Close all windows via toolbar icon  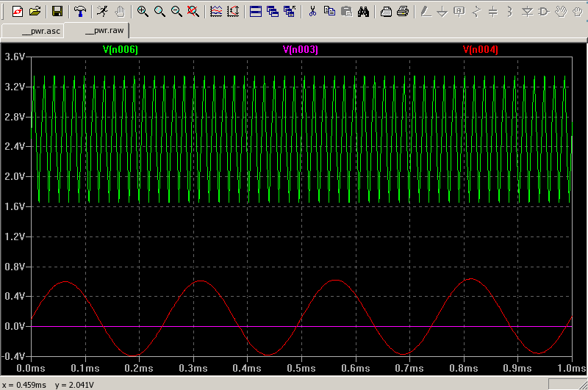click(x=290, y=11)
